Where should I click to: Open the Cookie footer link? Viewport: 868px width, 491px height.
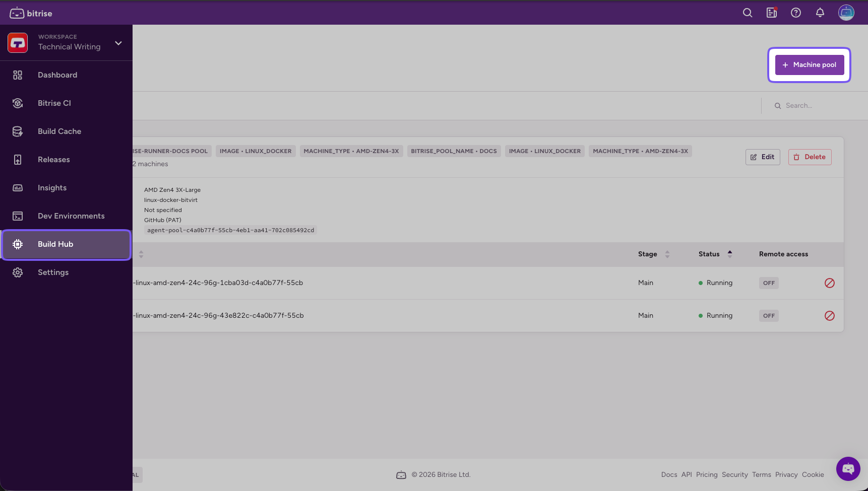click(x=813, y=475)
